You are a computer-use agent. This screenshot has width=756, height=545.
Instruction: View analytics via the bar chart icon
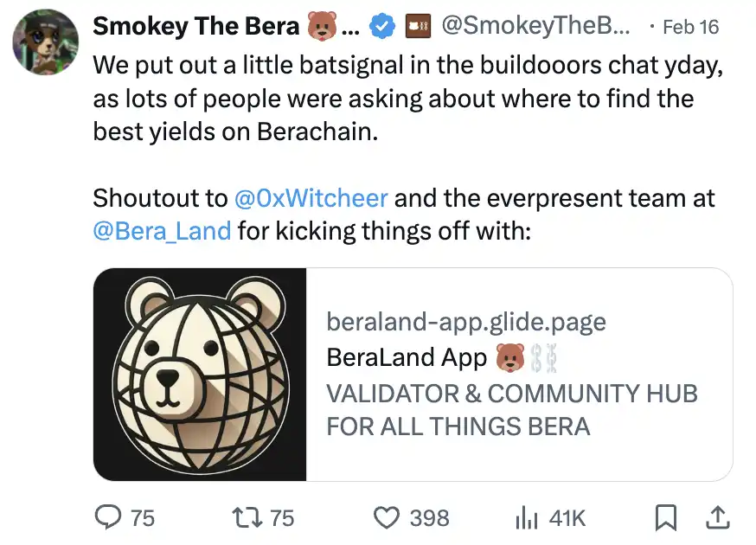(527, 517)
